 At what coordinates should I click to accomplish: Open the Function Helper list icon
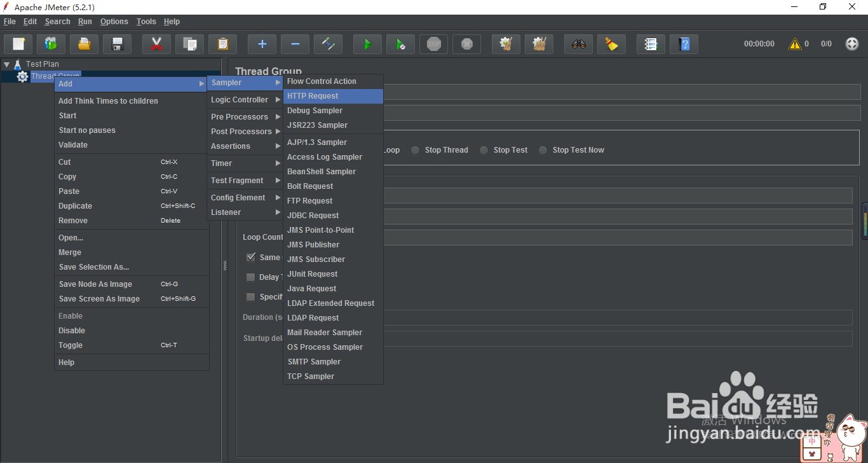651,44
